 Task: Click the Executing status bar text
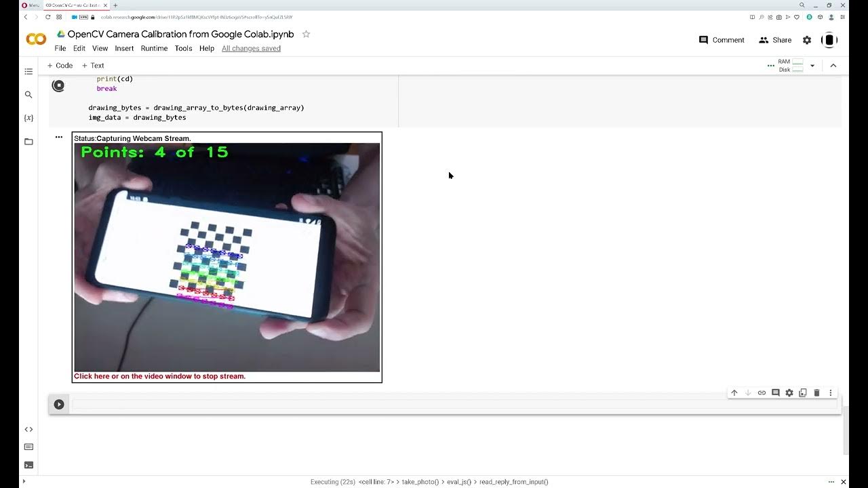tap(429, 482)
